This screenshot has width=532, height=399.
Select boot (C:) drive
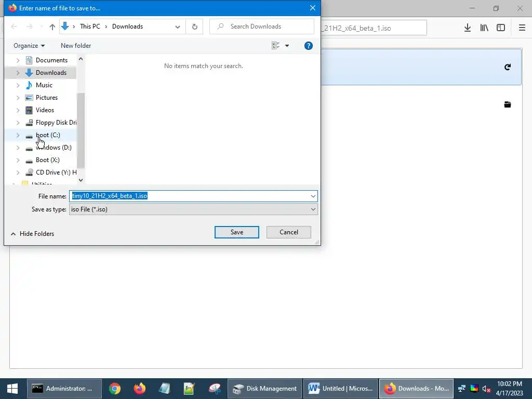pyautogui.click(x=48, y=135)
